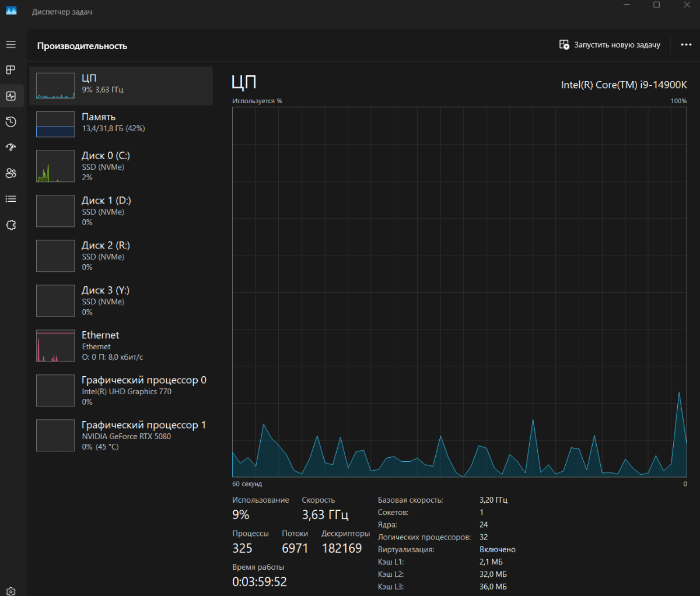Select Диск 3 (Y:) in the list
This screenshot has height=596, width=700.
[x=121, y=301]
